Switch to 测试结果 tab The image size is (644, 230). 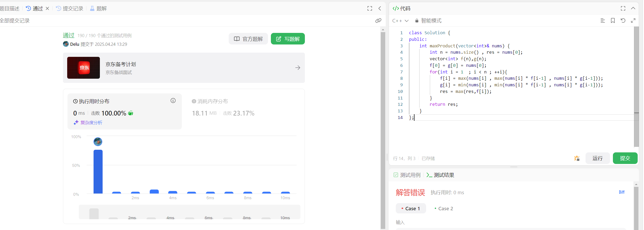440,175
